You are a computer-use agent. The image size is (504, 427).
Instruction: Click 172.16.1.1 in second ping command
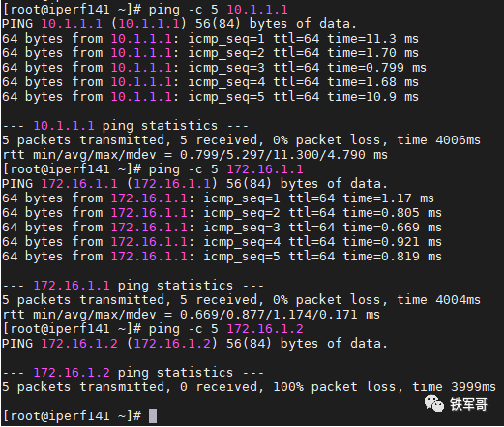(265, 169)
